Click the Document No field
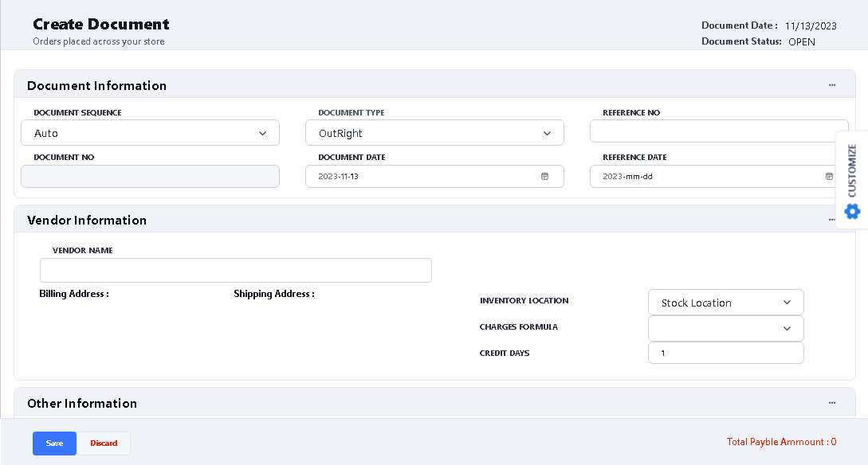Screen dimensions: 868x465 click(x=150, y=176)
